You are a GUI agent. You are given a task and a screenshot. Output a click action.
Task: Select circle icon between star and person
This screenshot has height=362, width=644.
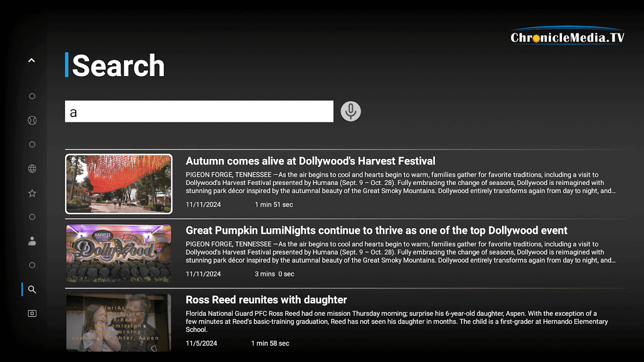(32, 217)
